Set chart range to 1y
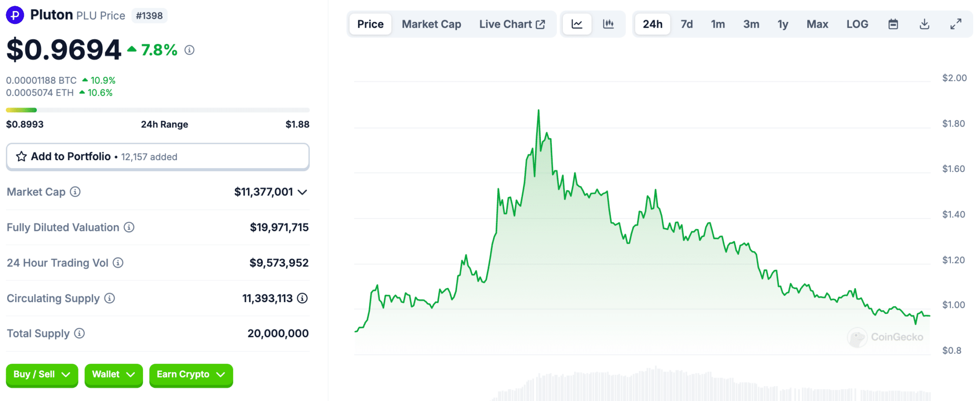The image size is (980, 401). click(783, 24)
